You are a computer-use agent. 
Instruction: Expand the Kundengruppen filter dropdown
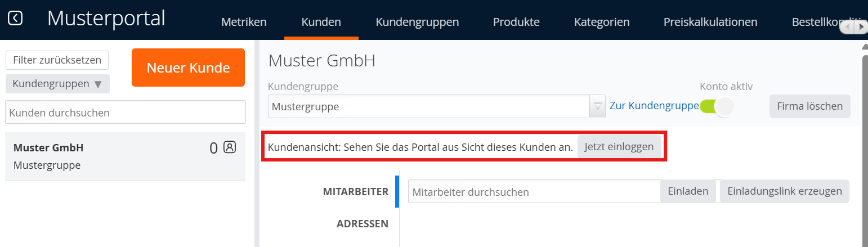click(x=57, y=84)
